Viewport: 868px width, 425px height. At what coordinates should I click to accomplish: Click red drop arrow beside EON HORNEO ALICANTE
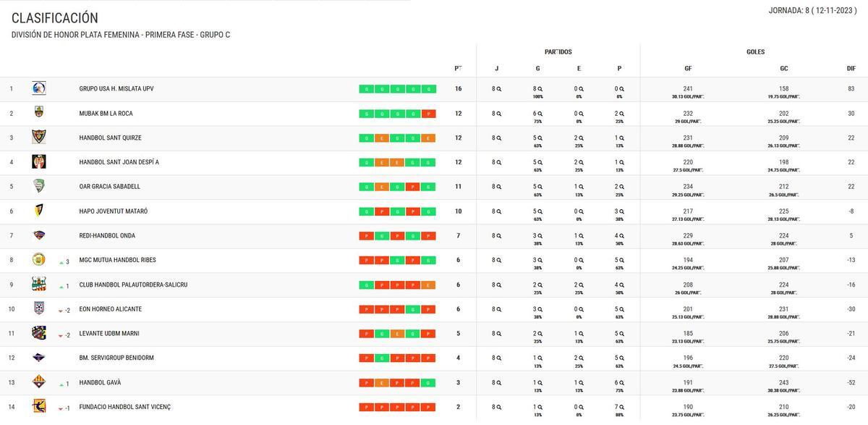point(60,309)
